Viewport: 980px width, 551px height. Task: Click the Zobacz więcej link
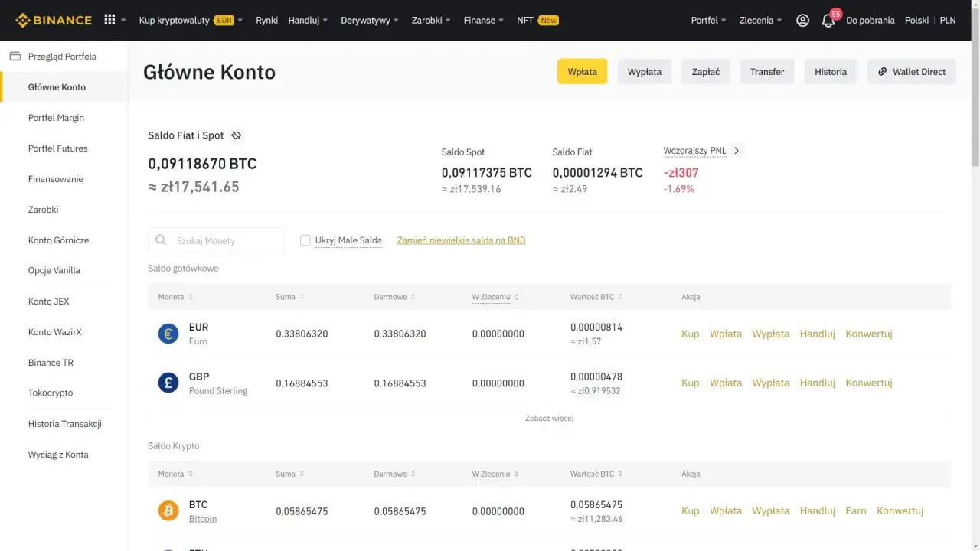coord(549,418)
